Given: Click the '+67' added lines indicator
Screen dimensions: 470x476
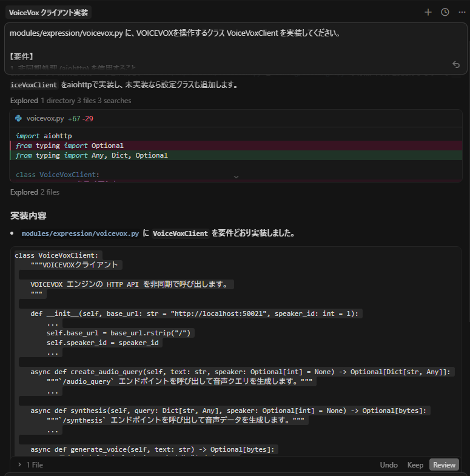Looking at the screenshot, I should (74, 118).
